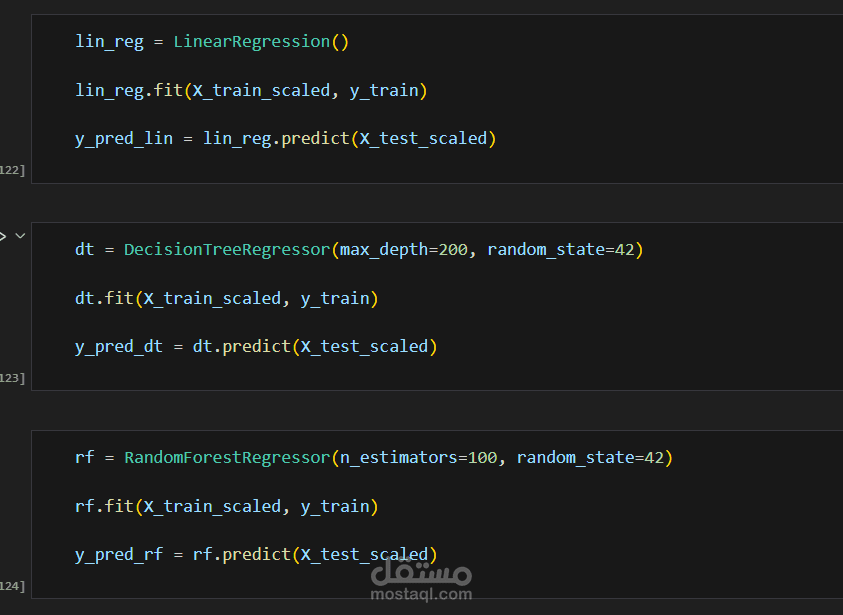Click X_test_scaled in lin_reg.predict call
843x615 pixels.
click(423, 139)
